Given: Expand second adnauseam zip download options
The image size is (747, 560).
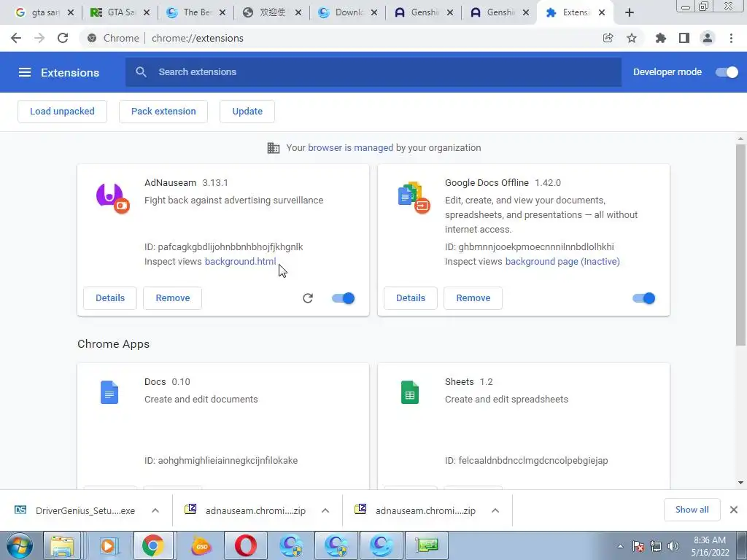Looking at the screenshot, I should pos(495,510).
